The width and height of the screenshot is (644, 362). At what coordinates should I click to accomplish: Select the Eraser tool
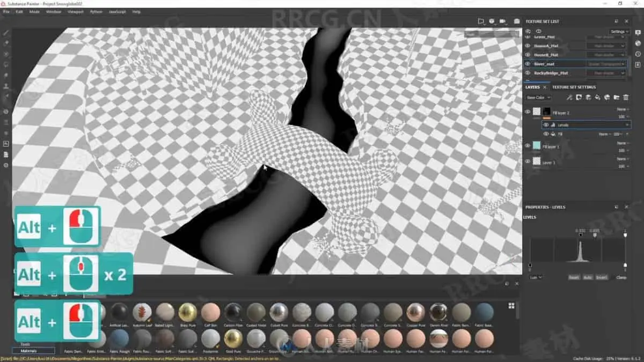click(x=6, y=43)
